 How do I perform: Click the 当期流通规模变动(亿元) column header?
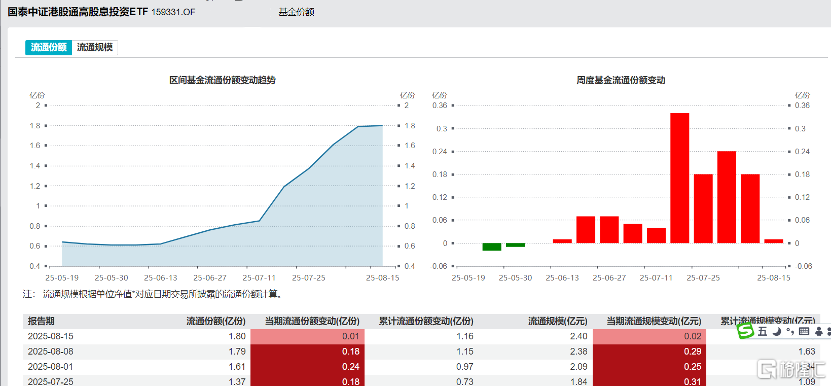pos(654,321)
